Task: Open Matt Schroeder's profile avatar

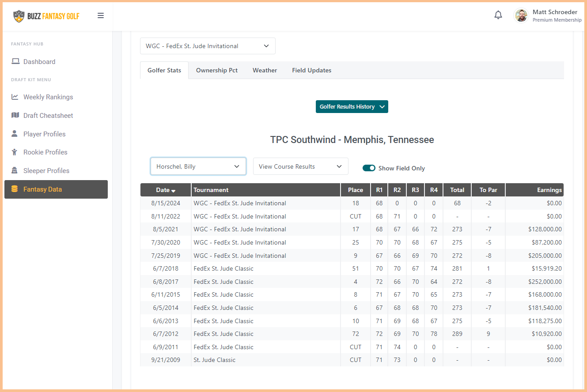Action: (521, 15)
